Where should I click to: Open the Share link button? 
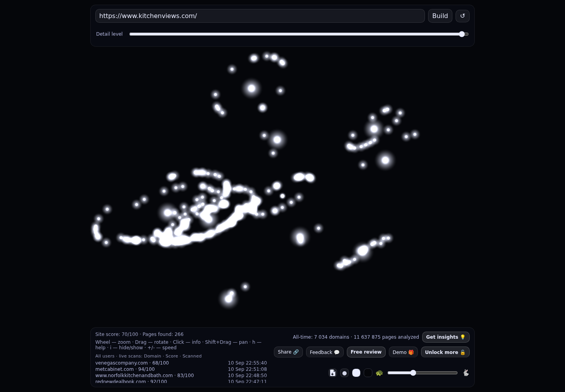tap(288, 352)
